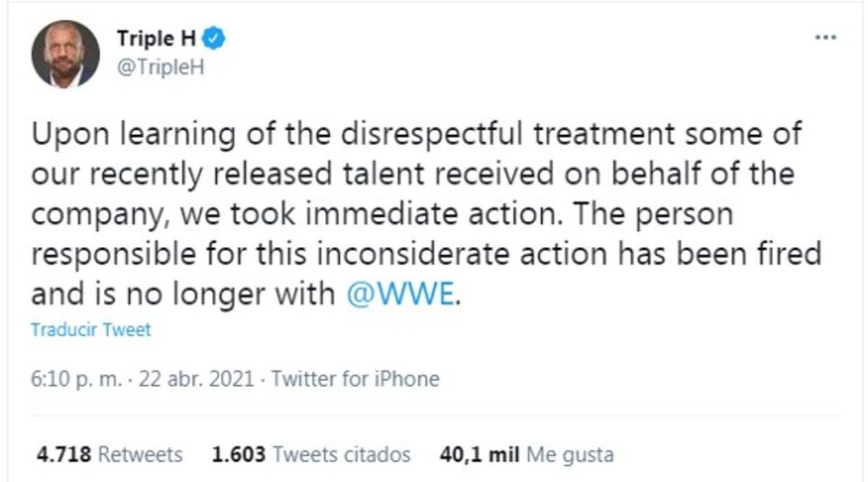Screen dimensions: 868x482
Task: Click the verification check beside the username
Action: 212,40
